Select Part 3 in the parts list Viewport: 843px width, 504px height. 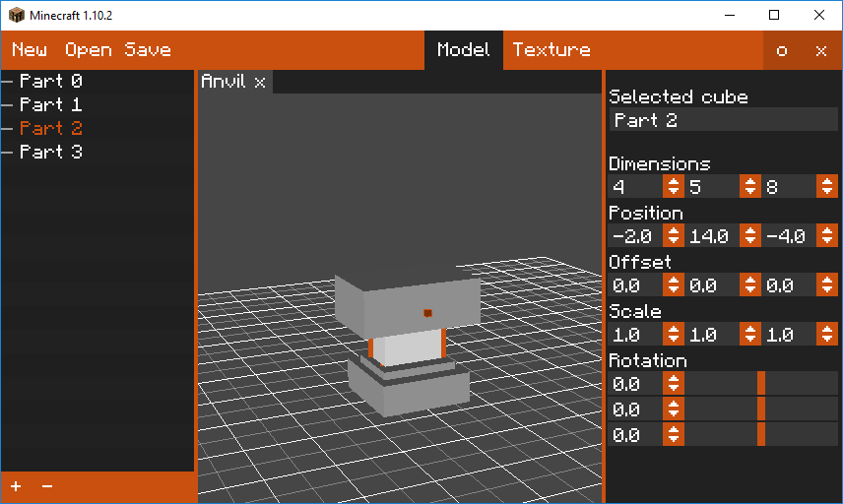point(51,152)
